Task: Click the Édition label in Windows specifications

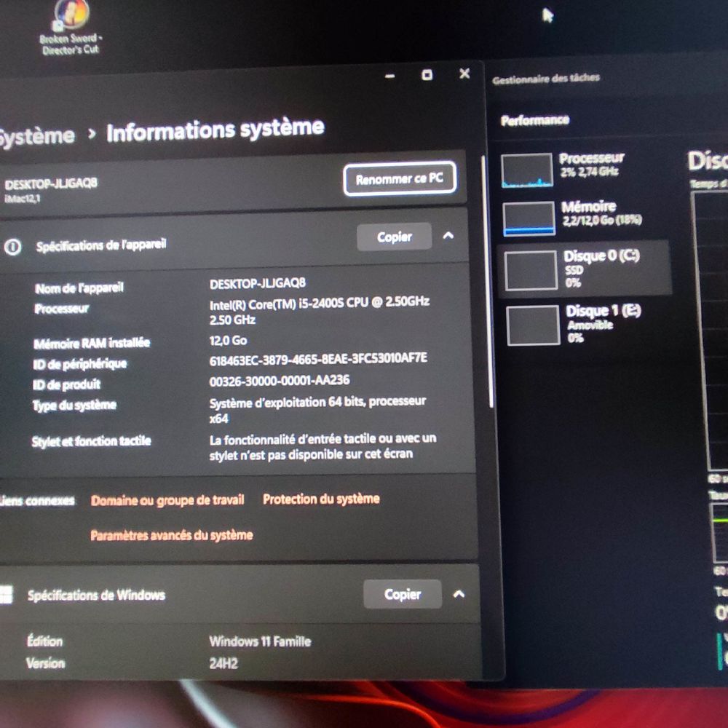Action: [x=44, y=641]
